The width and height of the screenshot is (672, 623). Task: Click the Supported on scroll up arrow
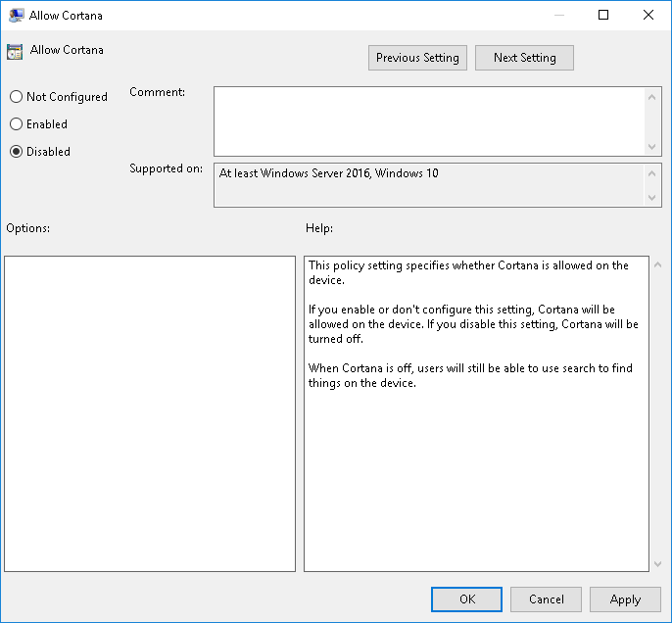[653, 172]
